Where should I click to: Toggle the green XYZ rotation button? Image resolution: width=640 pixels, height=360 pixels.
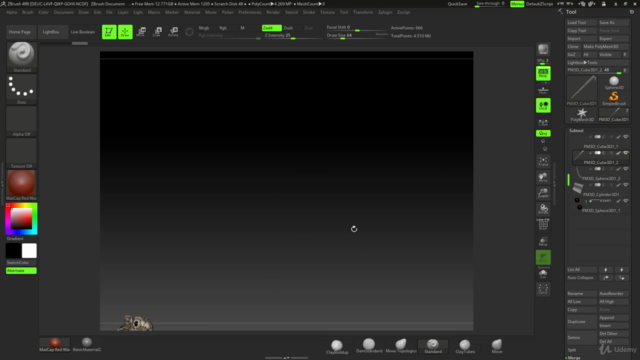543,133
